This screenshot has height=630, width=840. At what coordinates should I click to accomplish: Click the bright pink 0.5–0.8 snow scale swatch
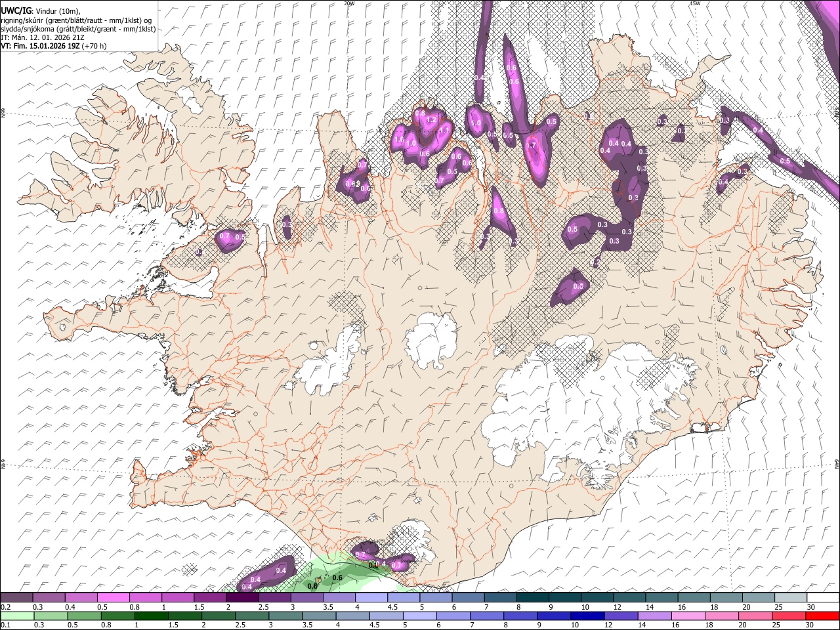114,597
